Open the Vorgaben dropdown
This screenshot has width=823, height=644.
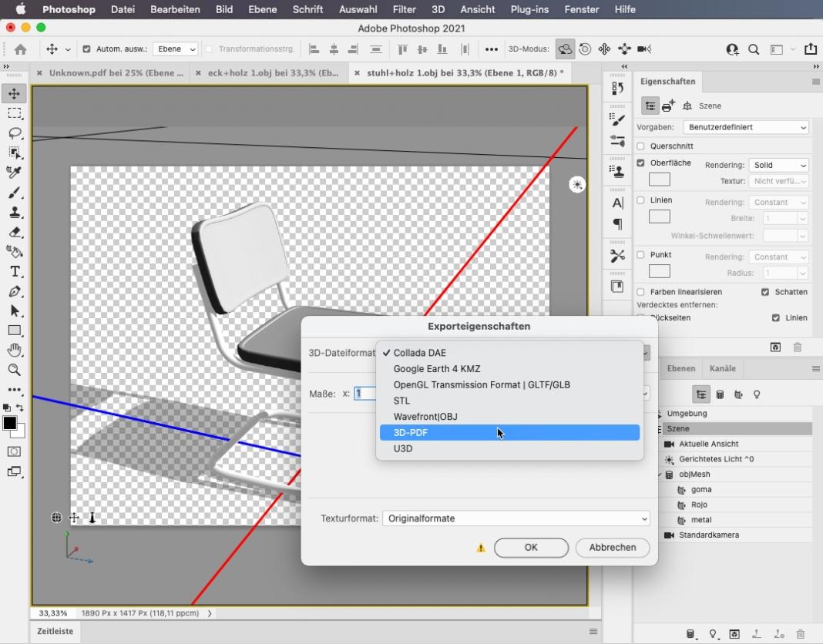click(x=746, y=127)
